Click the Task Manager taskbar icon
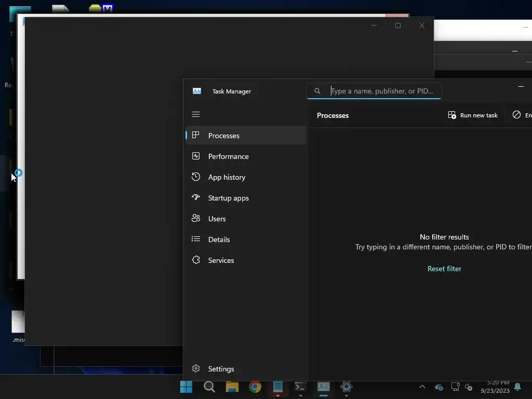 click(x=323, y=387)
